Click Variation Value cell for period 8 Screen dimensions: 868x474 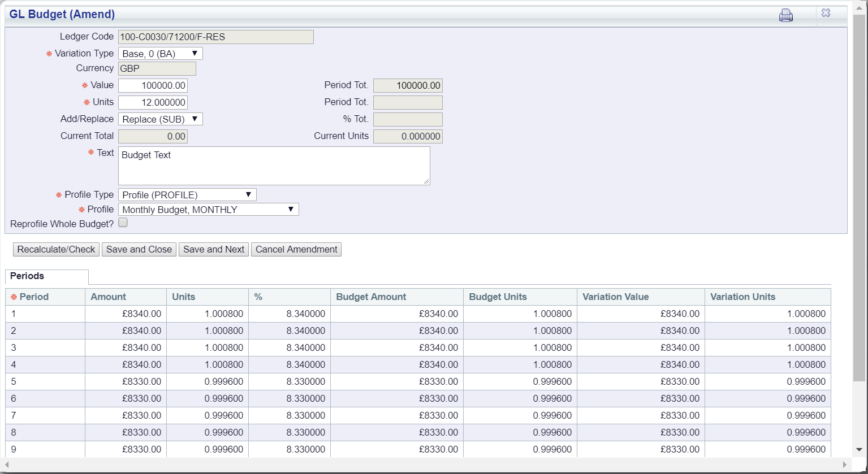point(641,432)
